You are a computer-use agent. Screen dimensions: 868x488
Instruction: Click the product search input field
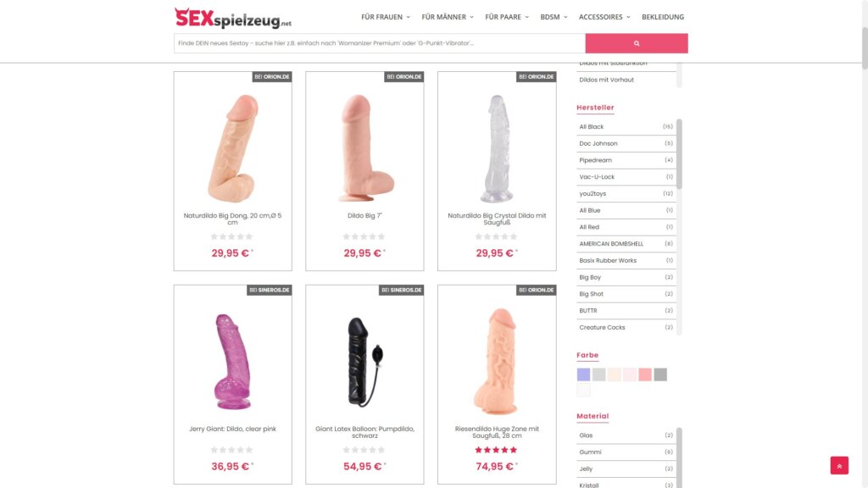pos(379,43)
